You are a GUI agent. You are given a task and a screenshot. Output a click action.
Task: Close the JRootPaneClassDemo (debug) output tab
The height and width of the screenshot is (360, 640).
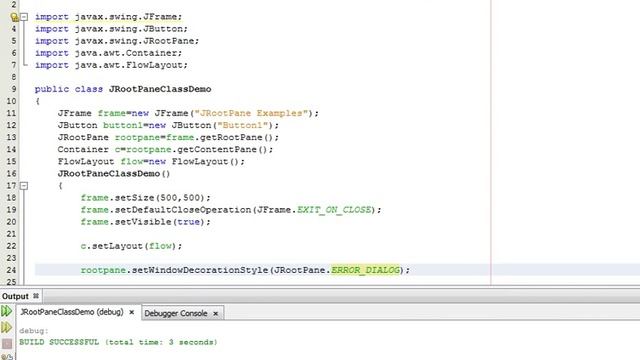[x=131, y=312]
